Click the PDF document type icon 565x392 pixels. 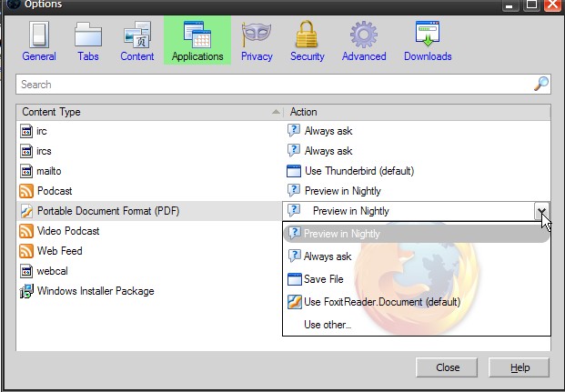(x=26, y=211)
